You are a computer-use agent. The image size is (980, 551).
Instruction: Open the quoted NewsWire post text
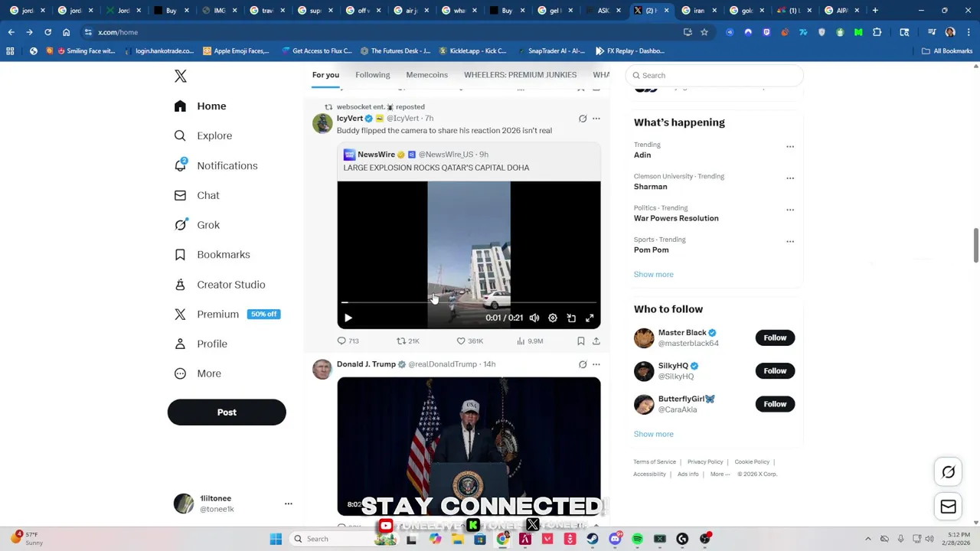point(436,168)
